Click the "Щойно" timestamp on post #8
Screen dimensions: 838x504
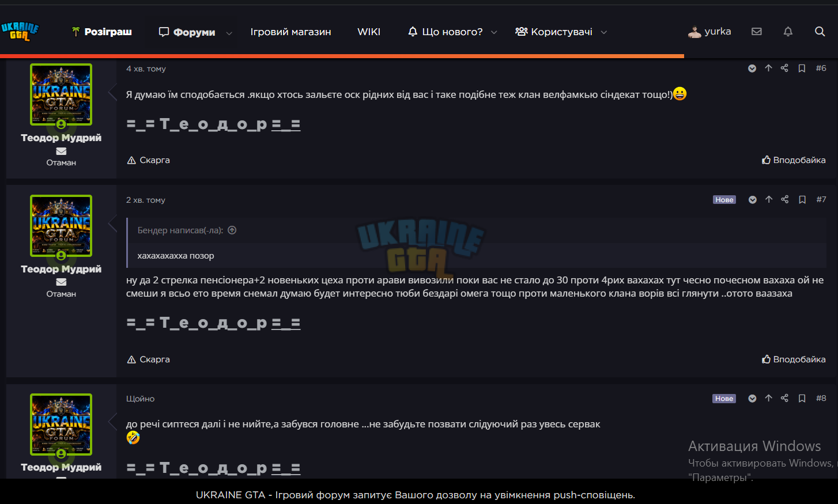pyautogui.click(x=140, y=399)
